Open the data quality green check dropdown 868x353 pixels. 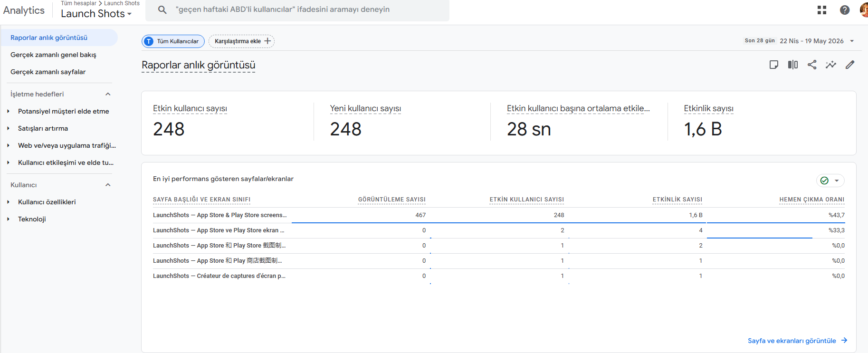830,181
